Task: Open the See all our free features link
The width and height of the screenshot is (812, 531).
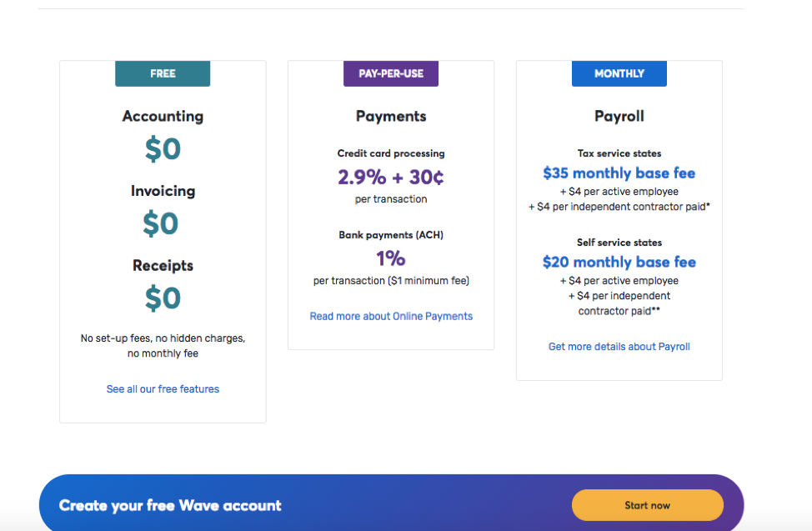Action: [163, 389]
